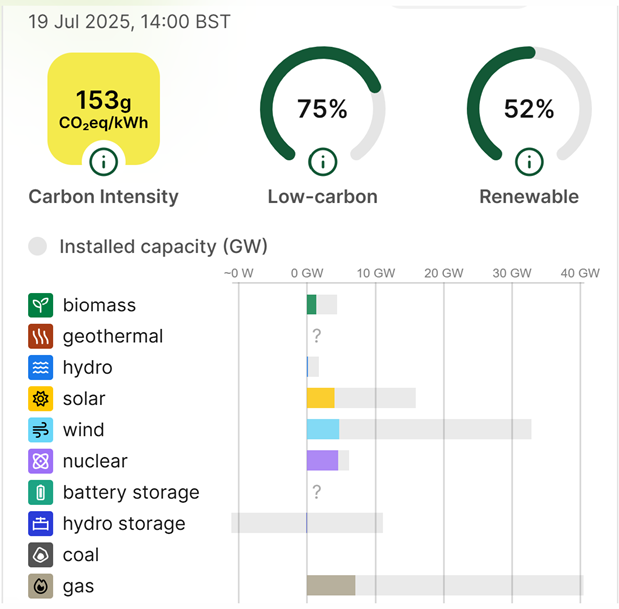Click the yellow 153g carbon intensity tile
Screen dimensions: 619x609
click(103, 109)
